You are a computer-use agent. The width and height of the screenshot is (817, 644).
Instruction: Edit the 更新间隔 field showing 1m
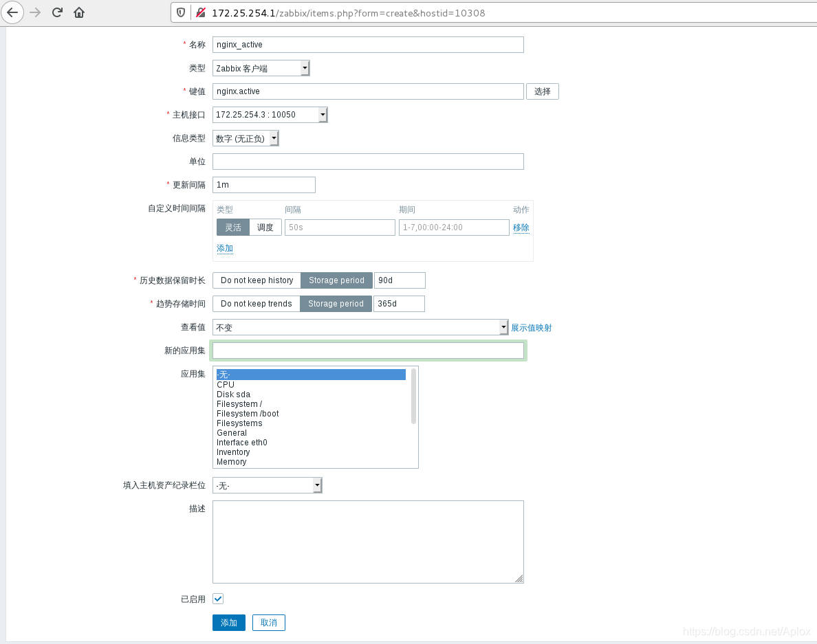point(263,185)
